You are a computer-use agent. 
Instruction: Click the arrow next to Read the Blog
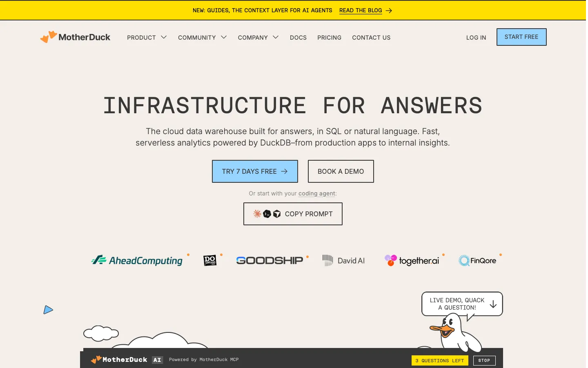(389, 11)
